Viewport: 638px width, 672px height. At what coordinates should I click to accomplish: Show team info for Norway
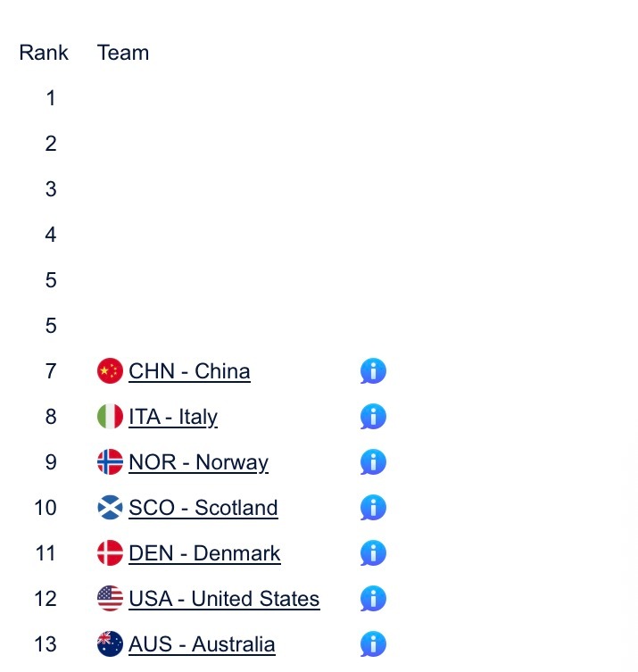(373, 462)
